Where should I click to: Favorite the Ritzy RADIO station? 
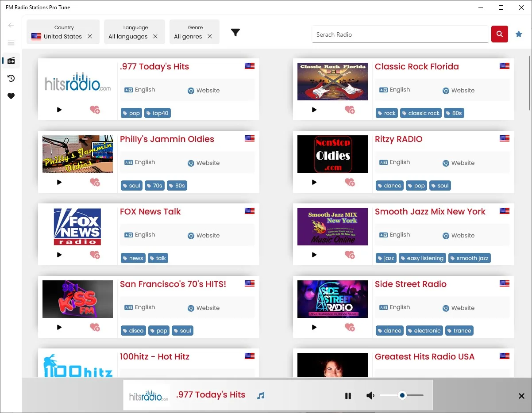[350, 182]
